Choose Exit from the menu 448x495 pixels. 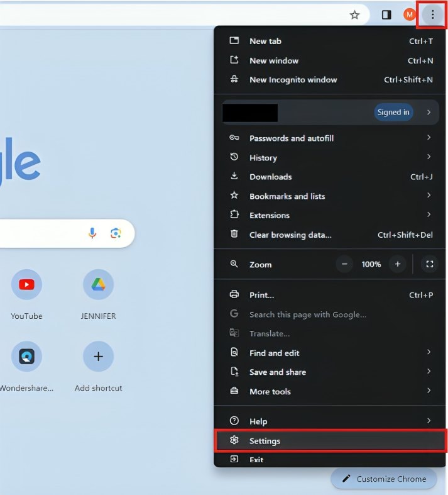tap(330, 459)
